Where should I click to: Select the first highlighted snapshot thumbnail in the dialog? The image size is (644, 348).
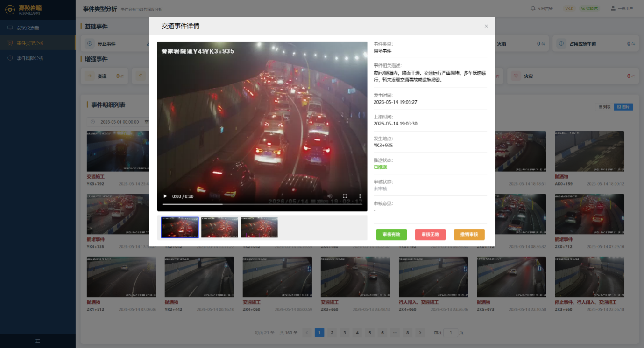pos(180,227)
